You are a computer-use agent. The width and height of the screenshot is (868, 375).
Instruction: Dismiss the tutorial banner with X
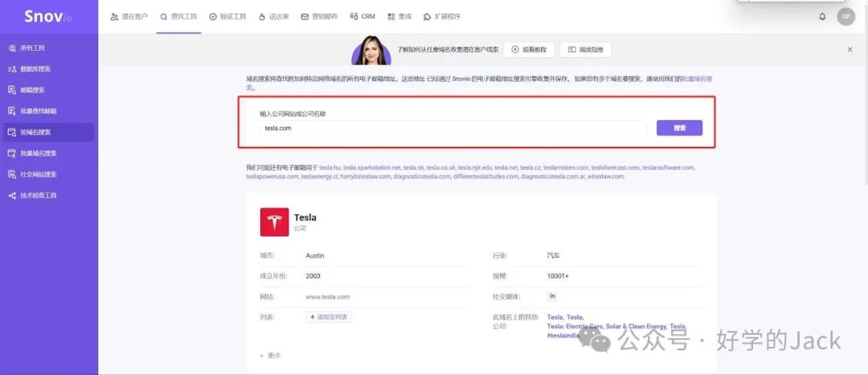pyautogui.click(x=850, y=50)
